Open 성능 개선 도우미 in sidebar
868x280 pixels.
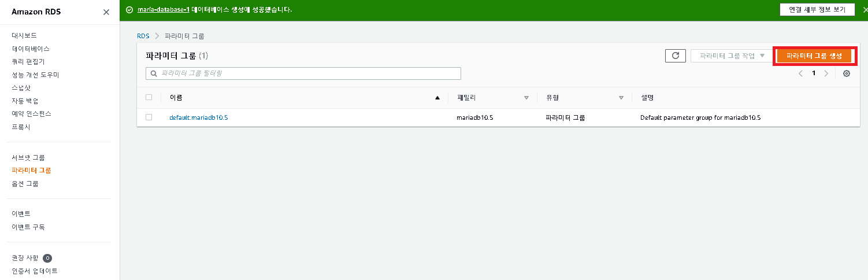click(x=35, y=75)
